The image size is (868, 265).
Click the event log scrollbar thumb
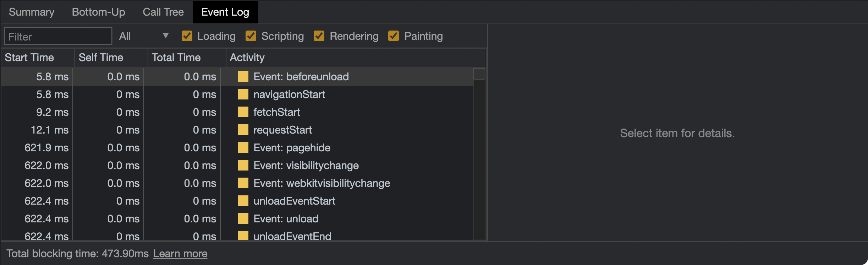479,74
